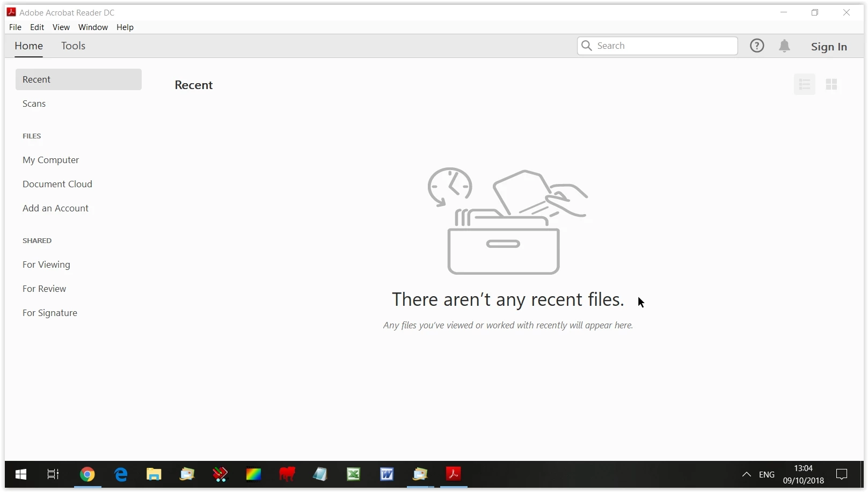The width and height of the screenshot is (868, 492).
Task: Open the File menu
Action: [15, 27]
